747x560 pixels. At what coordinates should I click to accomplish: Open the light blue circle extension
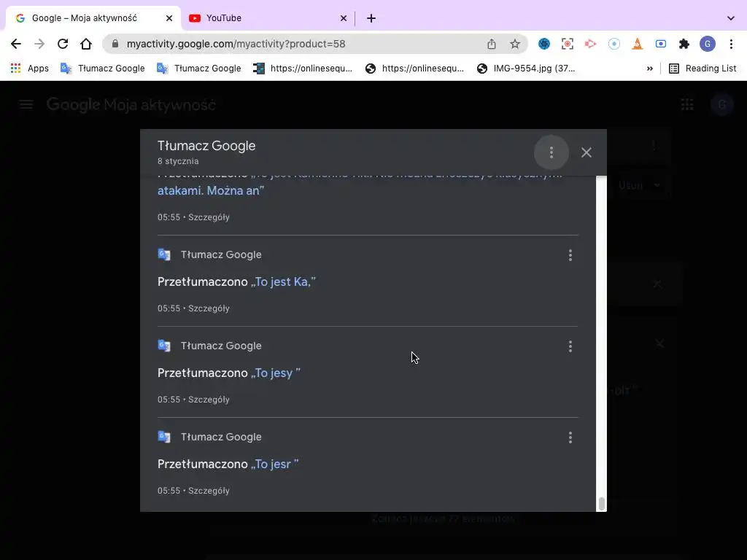click(x=614, y=44)
